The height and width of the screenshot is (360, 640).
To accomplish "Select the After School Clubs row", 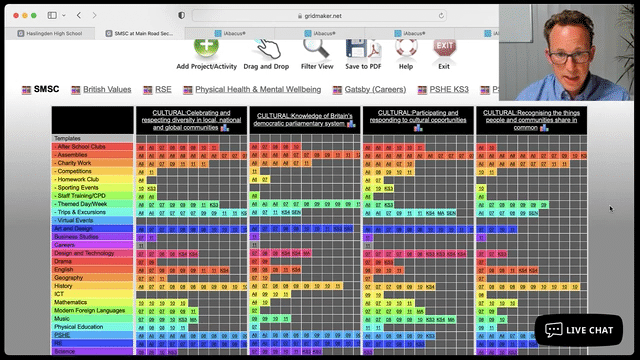I will tap(93, 147).
